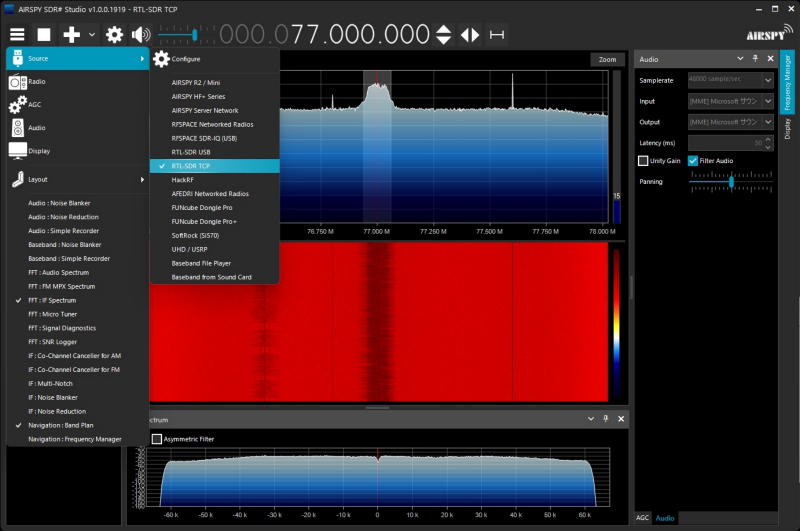The height and width of the screenshot is (531, 800).
Task: Open settings gear in the toolbar
Action: [x=114, y=35]
